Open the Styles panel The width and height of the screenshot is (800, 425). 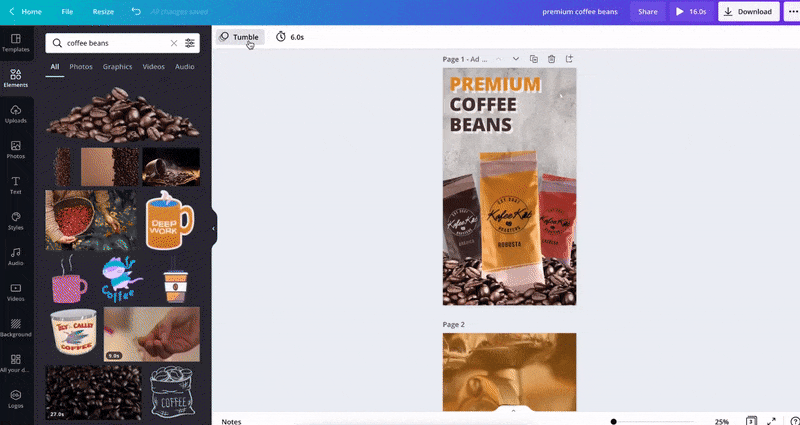point(15,219)
